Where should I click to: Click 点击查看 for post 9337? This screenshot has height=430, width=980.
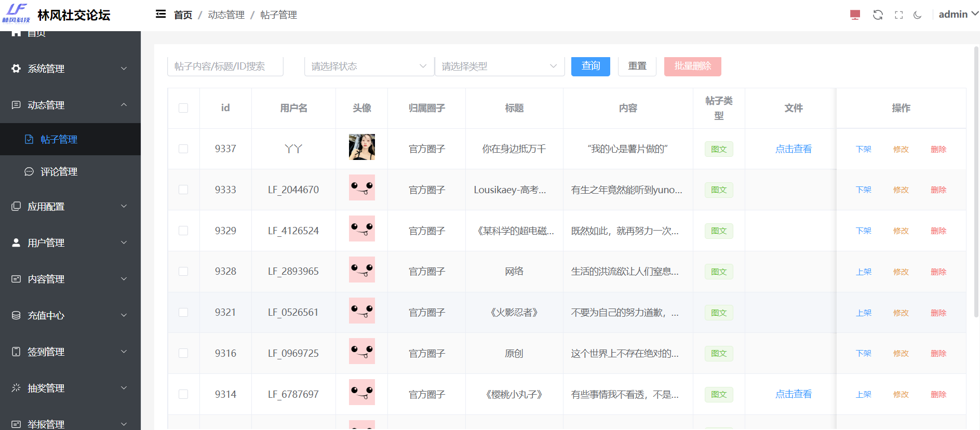pyautogui.click(x=794, y=149)
